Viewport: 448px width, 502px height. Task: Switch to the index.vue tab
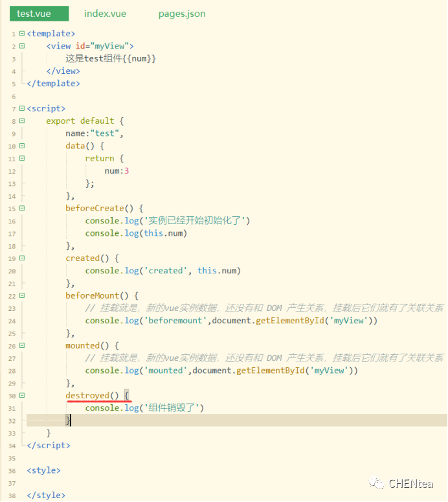105,14
